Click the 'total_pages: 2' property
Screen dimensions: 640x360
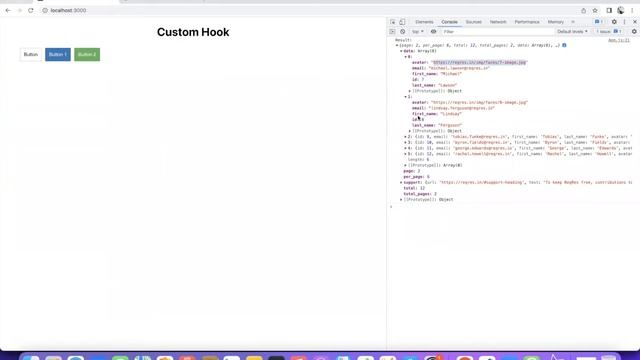pyautogui.click(x=420, y=194)
